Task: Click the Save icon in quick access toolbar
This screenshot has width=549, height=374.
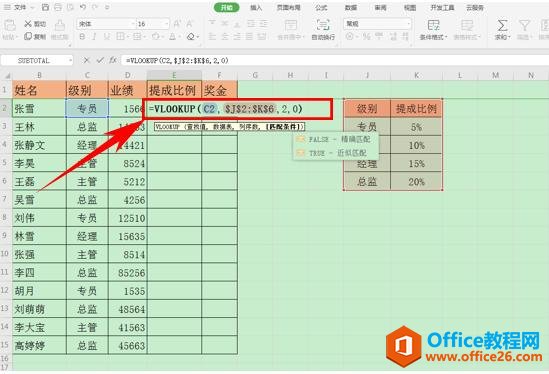Action: coord(45,7)
